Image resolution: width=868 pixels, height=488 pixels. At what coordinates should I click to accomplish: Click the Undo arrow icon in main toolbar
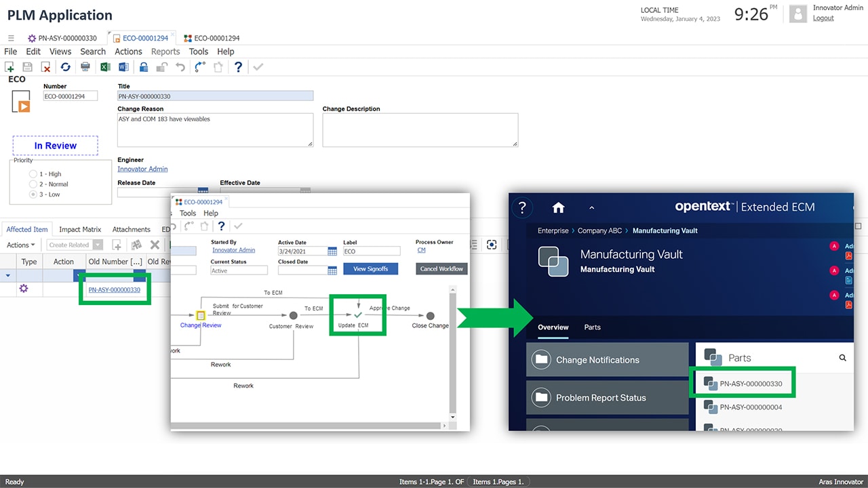coord(180,67)
